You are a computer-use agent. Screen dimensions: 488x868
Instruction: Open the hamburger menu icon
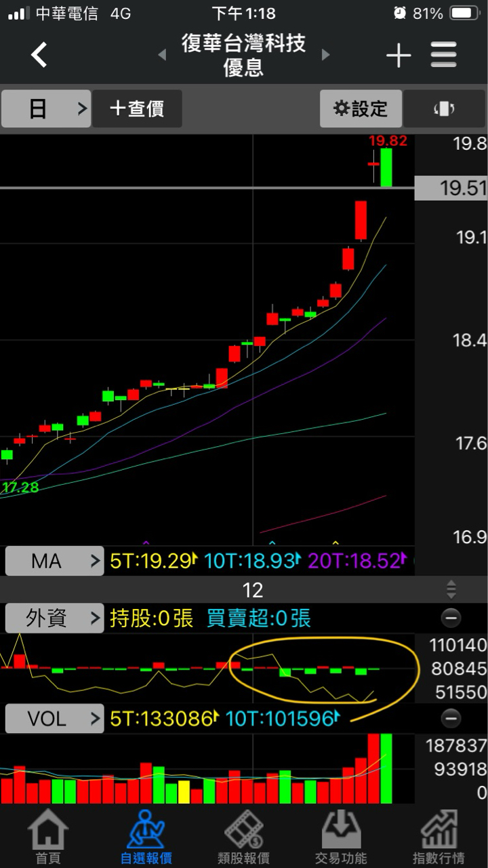tap(444, 55)
